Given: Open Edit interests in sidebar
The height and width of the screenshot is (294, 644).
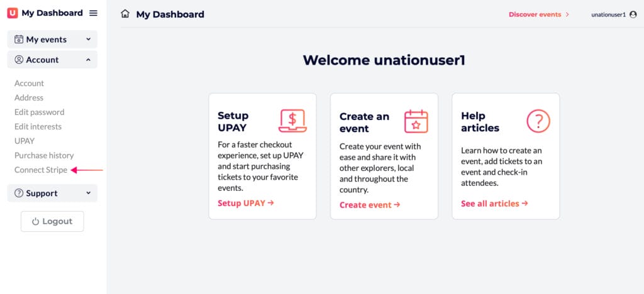Looking at the screenshot, I should point(38,126).
